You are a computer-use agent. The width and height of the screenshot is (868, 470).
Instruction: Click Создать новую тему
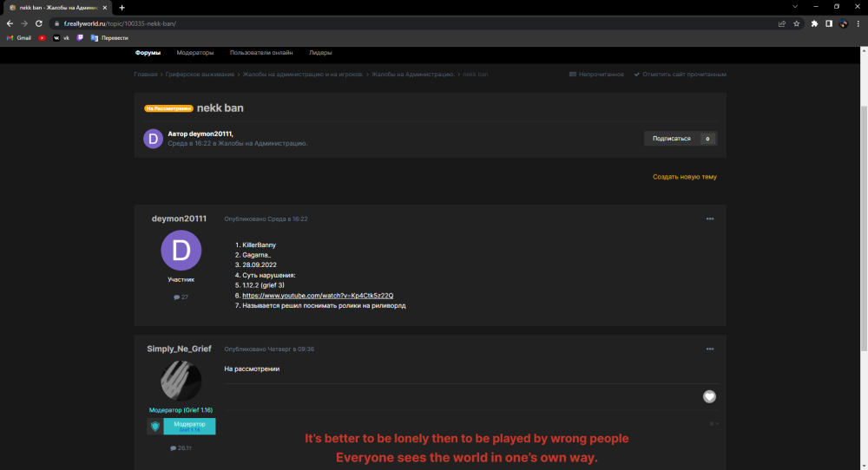[685, 178]
